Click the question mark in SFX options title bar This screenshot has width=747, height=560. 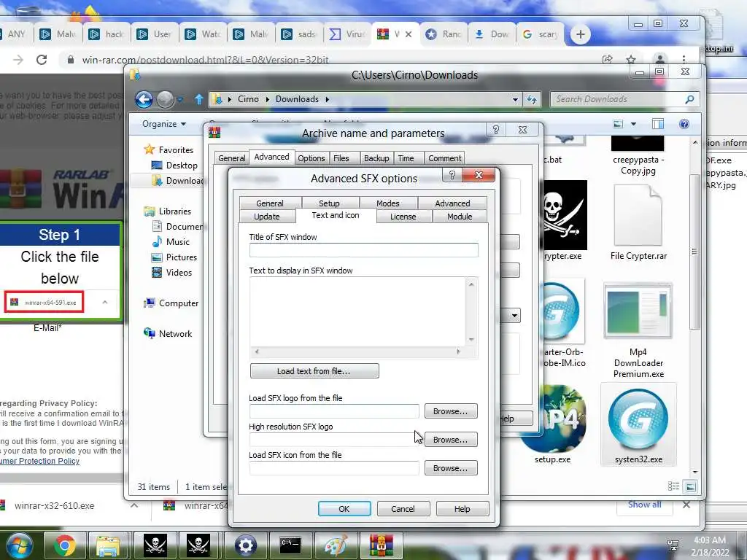pyautogui.click(x=452, y=175)
